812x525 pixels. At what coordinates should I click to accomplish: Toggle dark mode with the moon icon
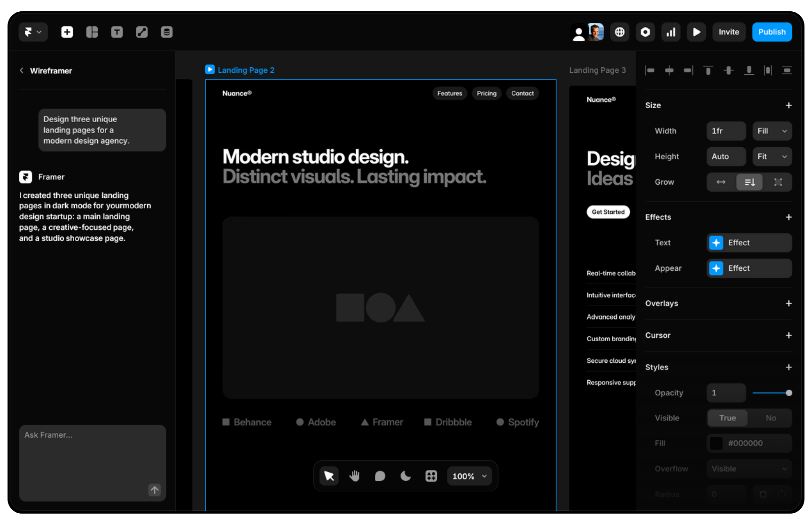click(405, 476)
